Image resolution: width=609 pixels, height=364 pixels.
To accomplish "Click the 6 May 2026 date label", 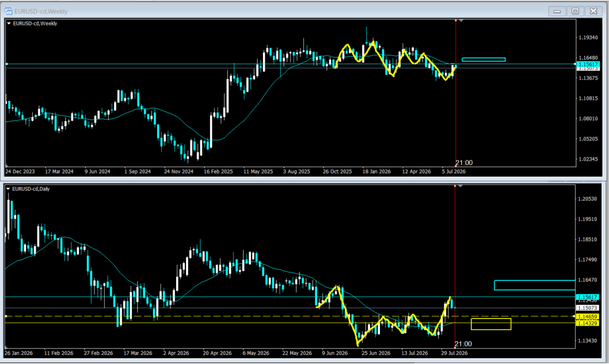I will click(256, 353).
